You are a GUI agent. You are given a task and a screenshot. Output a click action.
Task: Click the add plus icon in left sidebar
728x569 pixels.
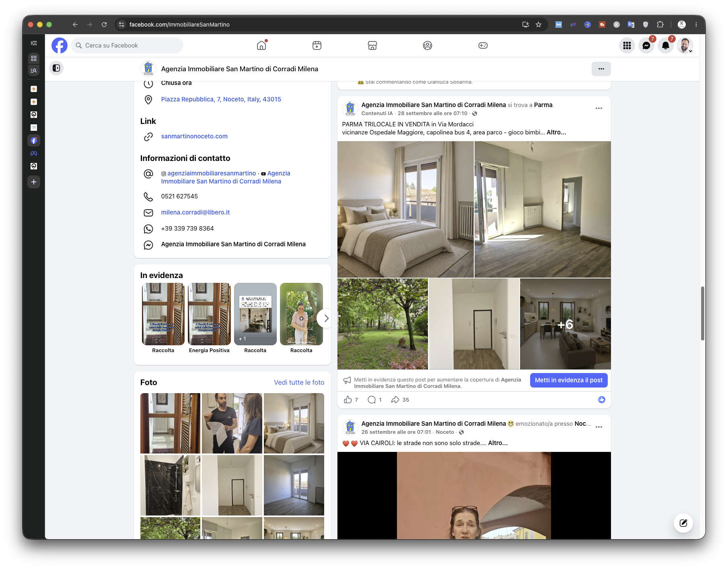(x=34, y=182)
